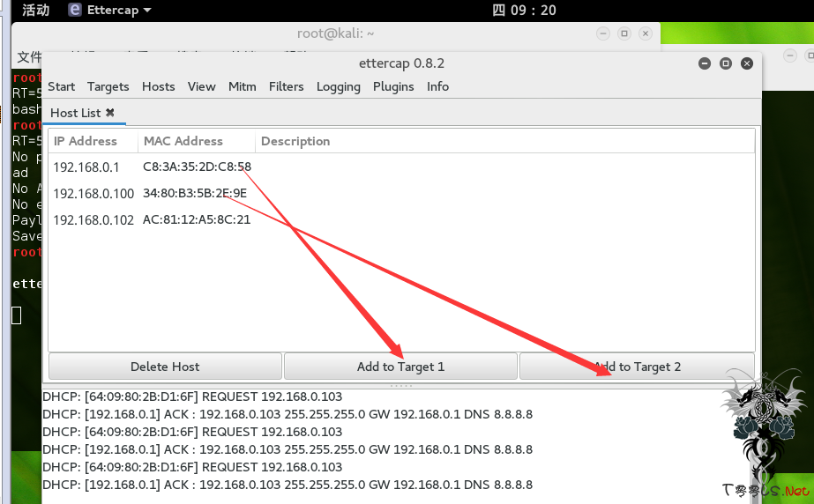Click the last DHCP ACK log line
814x504 pixels.
coord(288,485)
